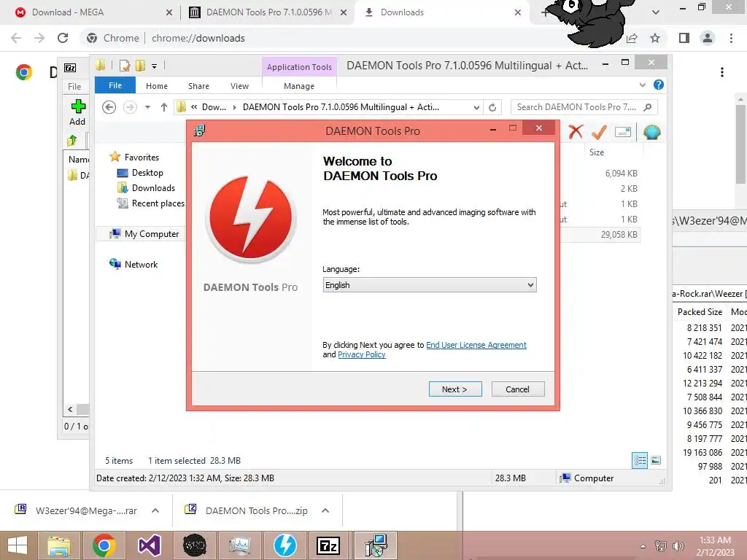This screenshot has height=560, width=747.
Task: Toggle Chrome side panel icon
Action: click(684, 38)
